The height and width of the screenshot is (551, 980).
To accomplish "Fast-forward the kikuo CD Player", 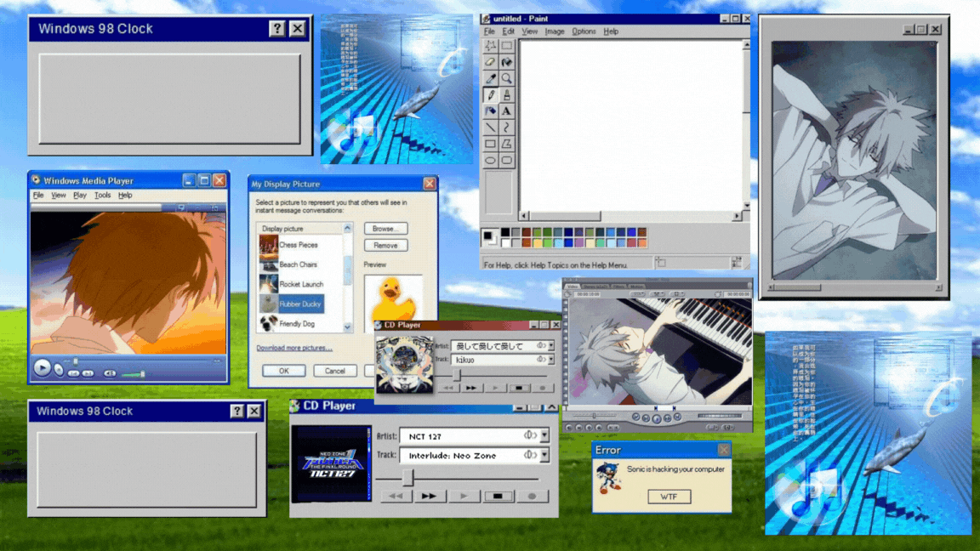I will [x=471, y=388].
